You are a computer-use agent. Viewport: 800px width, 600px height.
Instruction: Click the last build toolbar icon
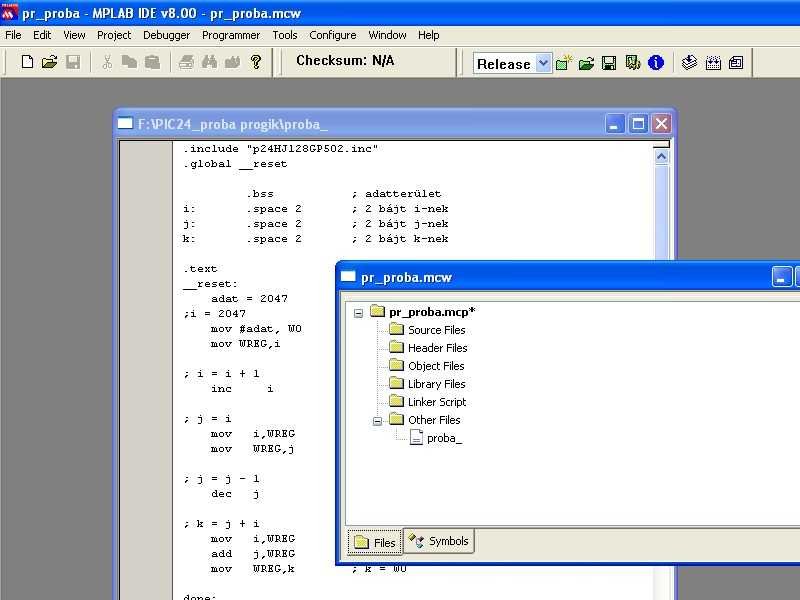(x=736, y=63)
